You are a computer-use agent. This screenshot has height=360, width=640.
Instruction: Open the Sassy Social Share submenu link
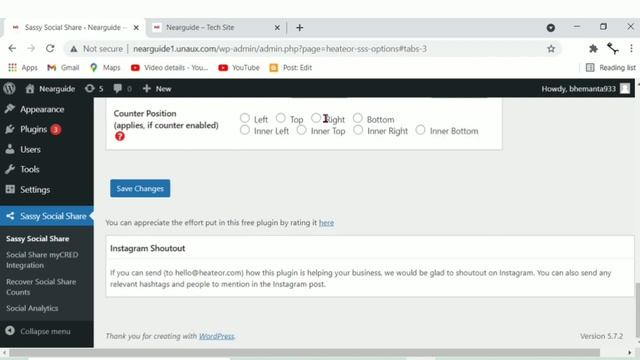tap(38, 238)
